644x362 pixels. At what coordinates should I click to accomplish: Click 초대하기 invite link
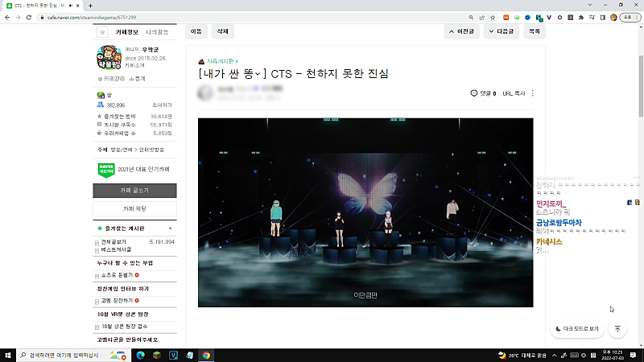pyautogui.click(x=162, y=105)
